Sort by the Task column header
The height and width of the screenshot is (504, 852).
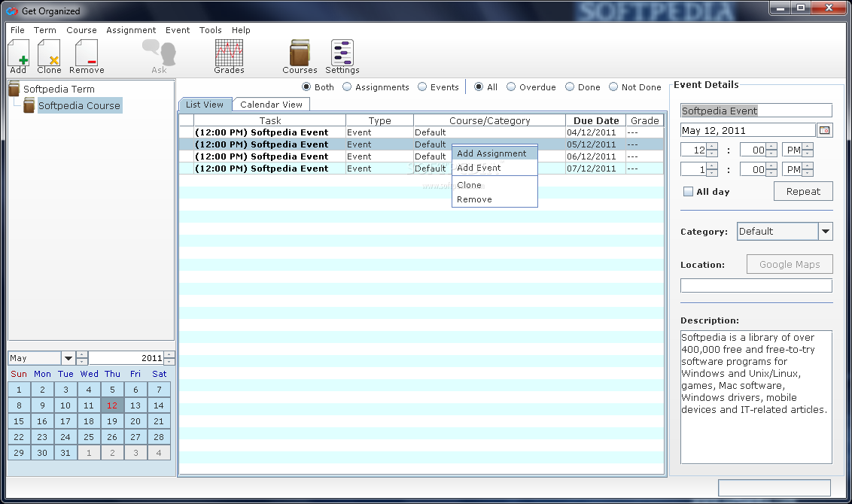[x=270, y=120]
